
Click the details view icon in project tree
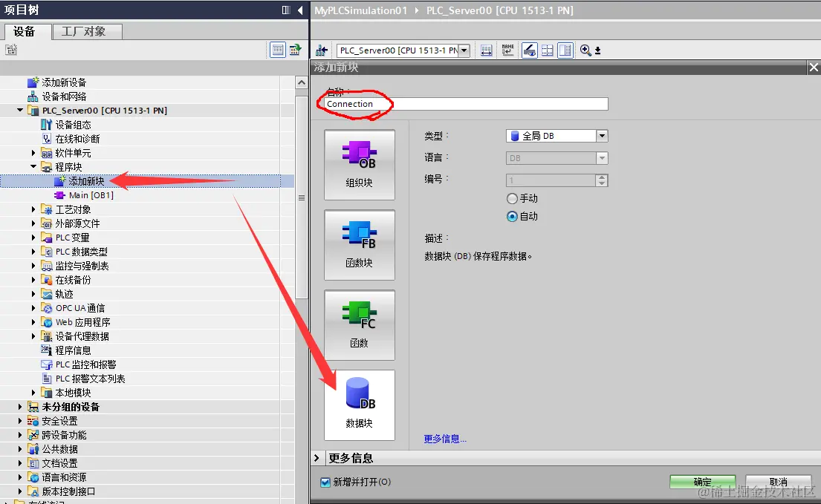coord(278,50)
